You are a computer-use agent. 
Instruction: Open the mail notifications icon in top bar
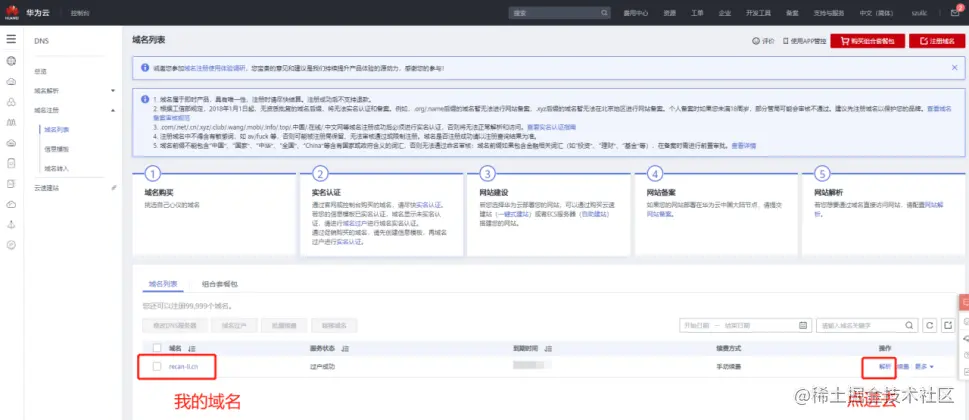tap(955, 12)
